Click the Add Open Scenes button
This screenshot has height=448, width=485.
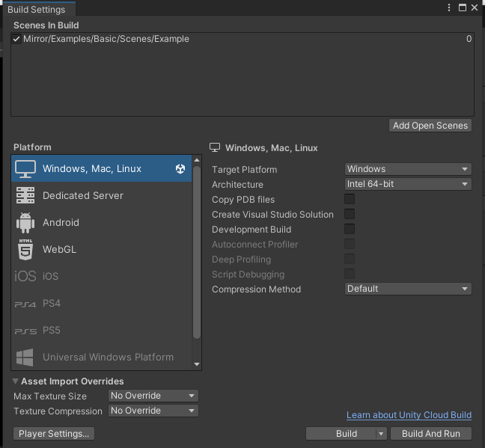click(x=430, y=126)
